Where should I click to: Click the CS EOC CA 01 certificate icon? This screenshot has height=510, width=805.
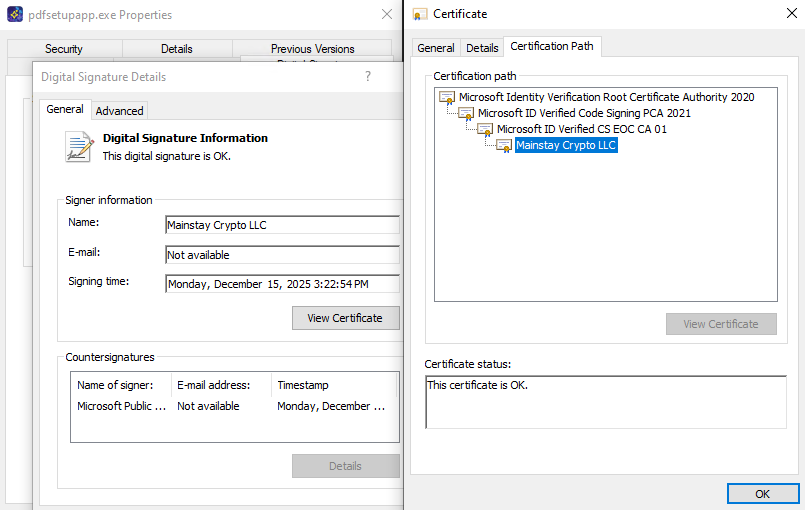(x=485, y=130)
